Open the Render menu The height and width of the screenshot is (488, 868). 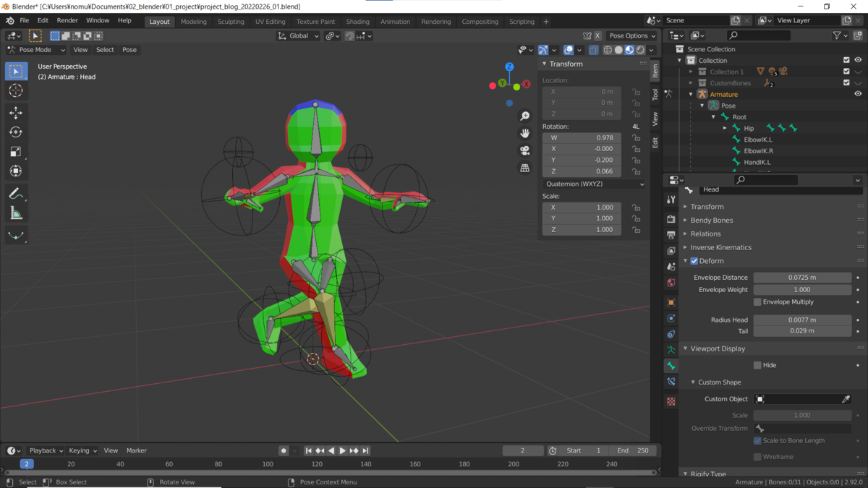[67, 21]
